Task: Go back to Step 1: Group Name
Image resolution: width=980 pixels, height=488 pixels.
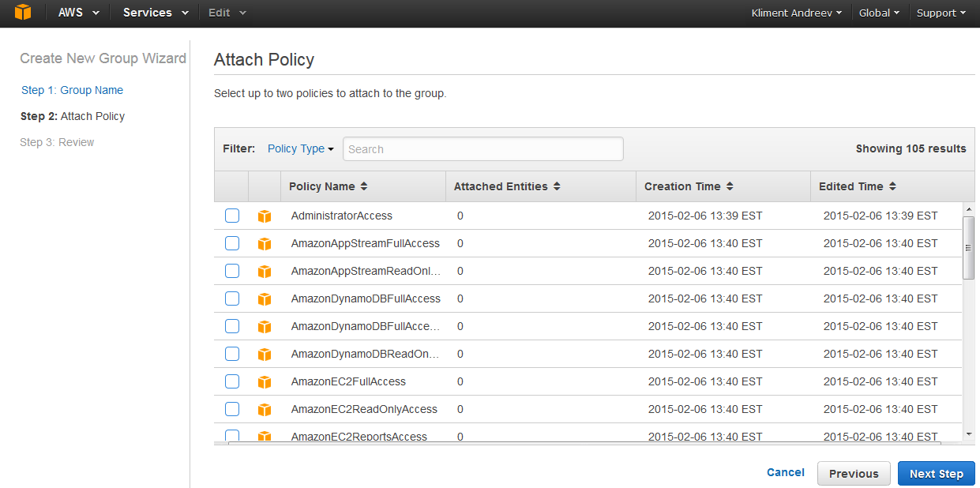Action: (72, 90)
